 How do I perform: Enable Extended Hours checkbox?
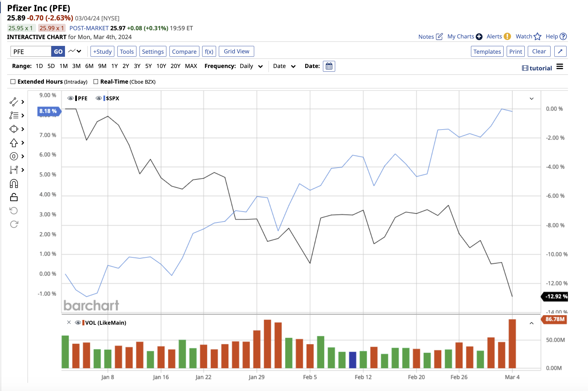coord(13,82)
